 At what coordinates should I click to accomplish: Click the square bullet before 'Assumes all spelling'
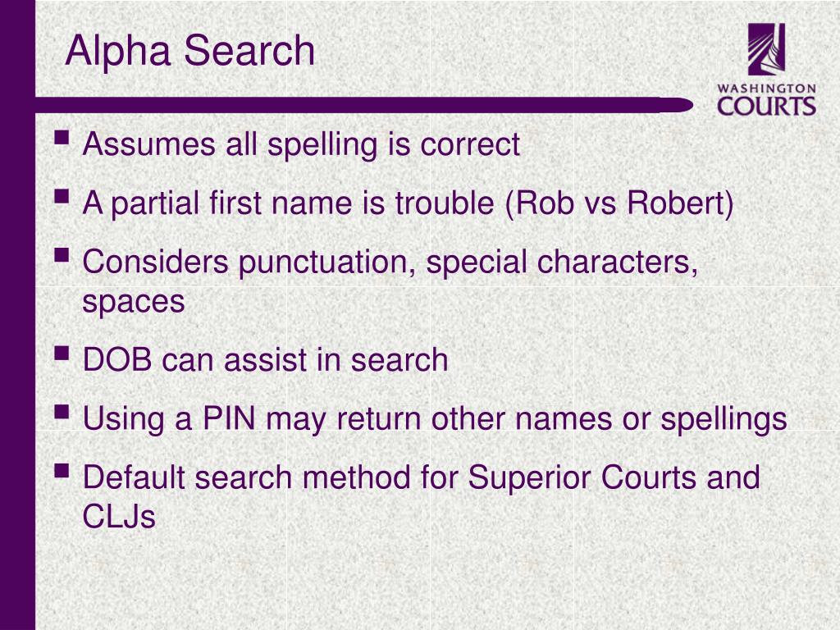click(62, 137)
